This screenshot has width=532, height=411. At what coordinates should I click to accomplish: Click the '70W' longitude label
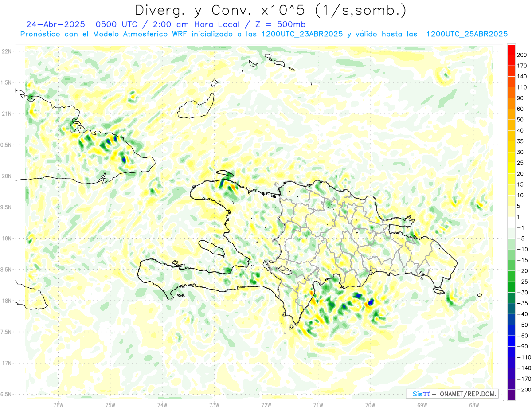[370, 405]
